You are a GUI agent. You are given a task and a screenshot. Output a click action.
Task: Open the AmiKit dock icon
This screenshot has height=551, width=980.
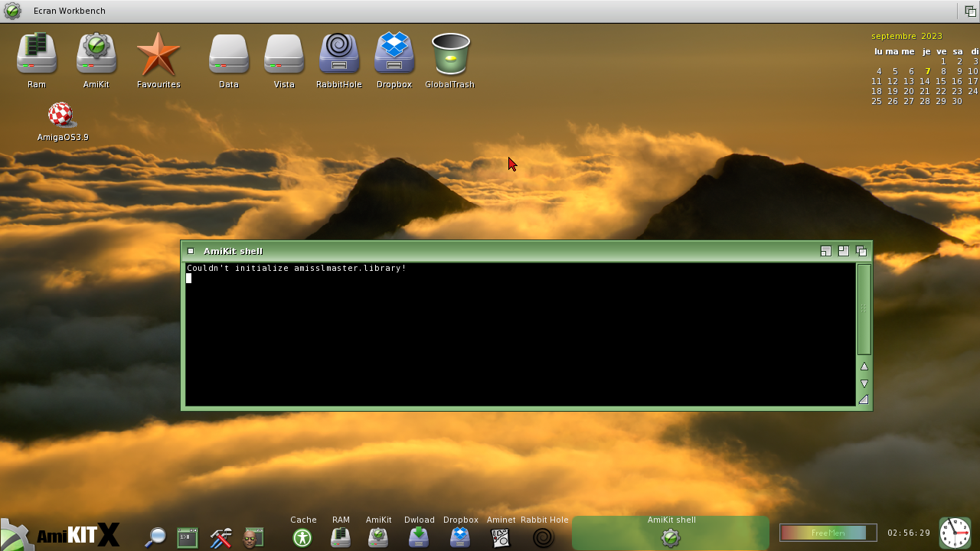[378, 537]
